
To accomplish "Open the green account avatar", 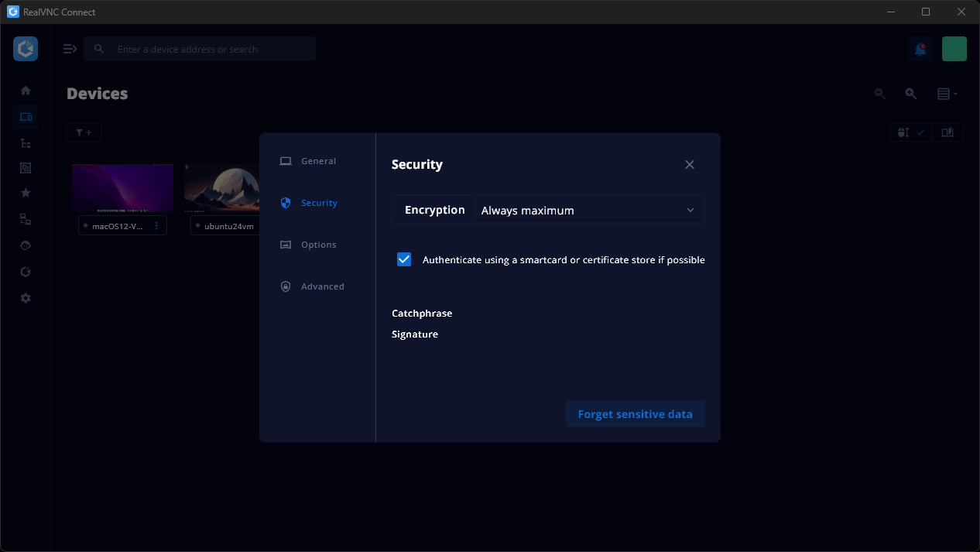I will pyautogui.click(x=954, y=49).
